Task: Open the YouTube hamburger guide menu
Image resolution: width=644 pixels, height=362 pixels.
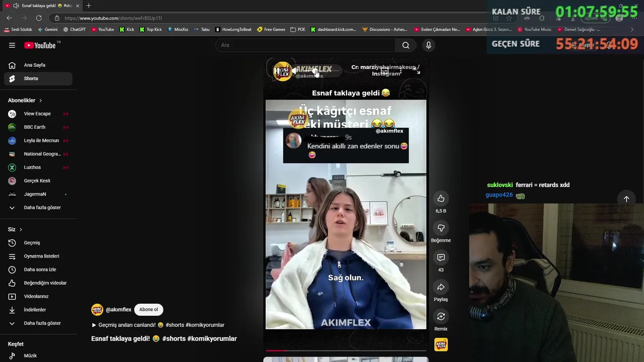Action: coord(12,45)
